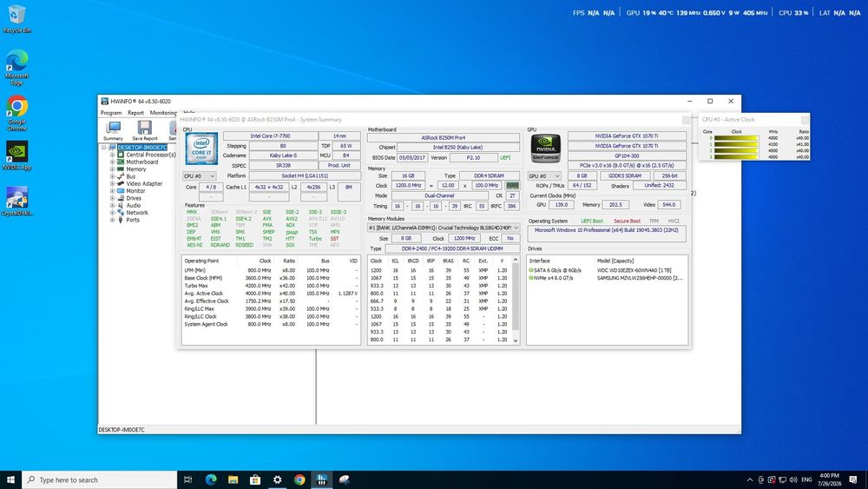Select the Bus icon in the tree

coord(120,176)
